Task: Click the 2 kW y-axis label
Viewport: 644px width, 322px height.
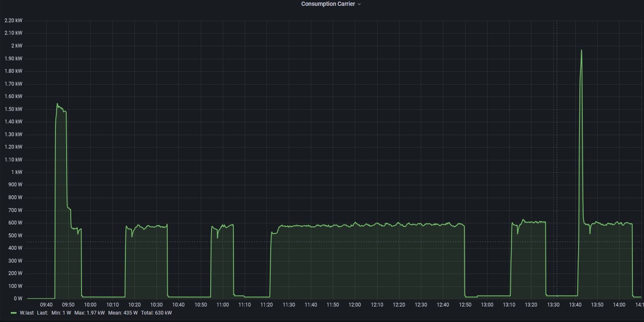Action: click(x=17, y=46)
